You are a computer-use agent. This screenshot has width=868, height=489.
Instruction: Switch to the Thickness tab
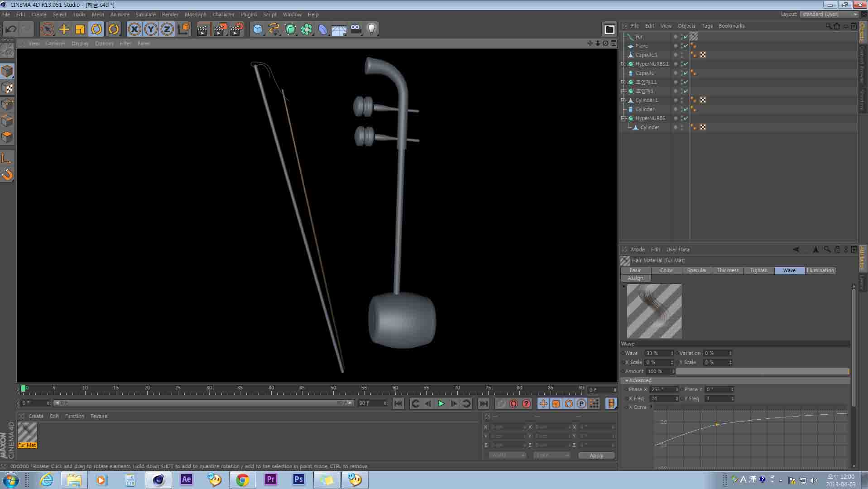(728, 270)
